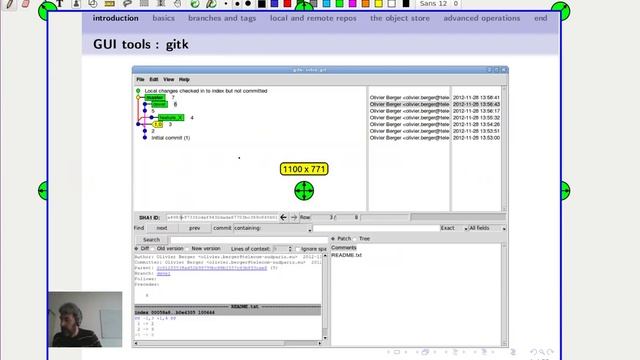Click the green master branch label
The height and width of the screenshot is (360, 640).
pos(155,98)
